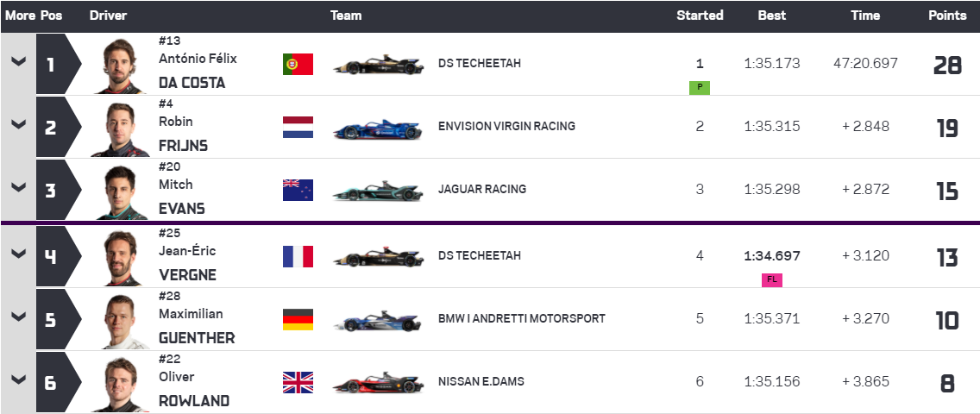The width and height of the screenshot is (980, 414).
Task: Click the Nissan e.dams car image
Action: pyautogui.click(x=378, y=383)
